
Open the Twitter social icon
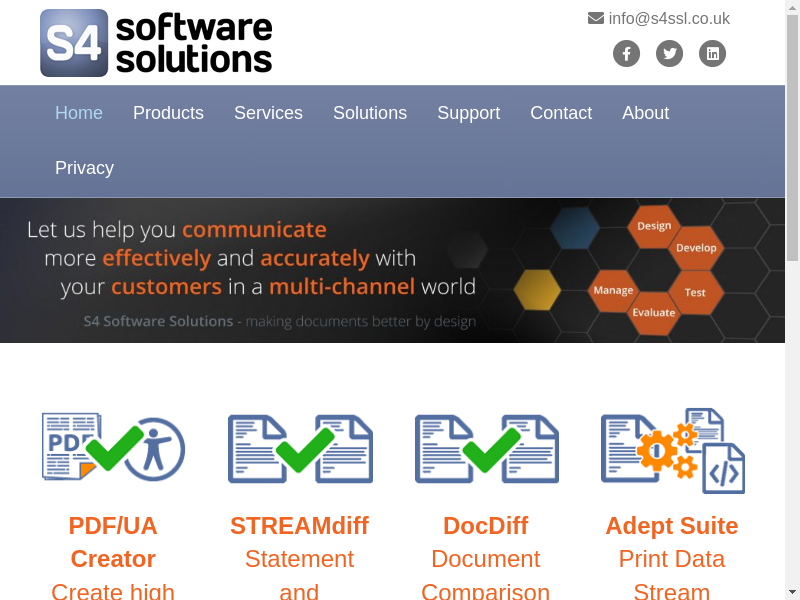669,54
